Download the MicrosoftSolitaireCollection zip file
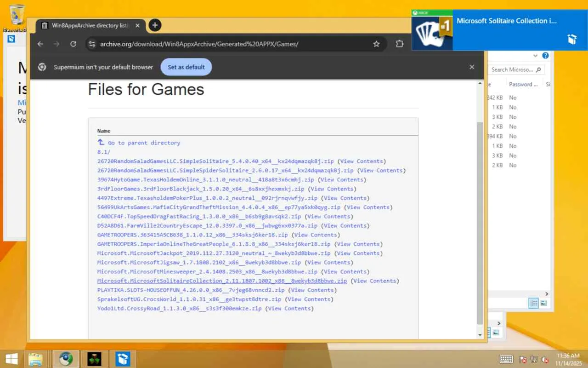The width and height of the screenshot is (588, 368). [222, 281]
